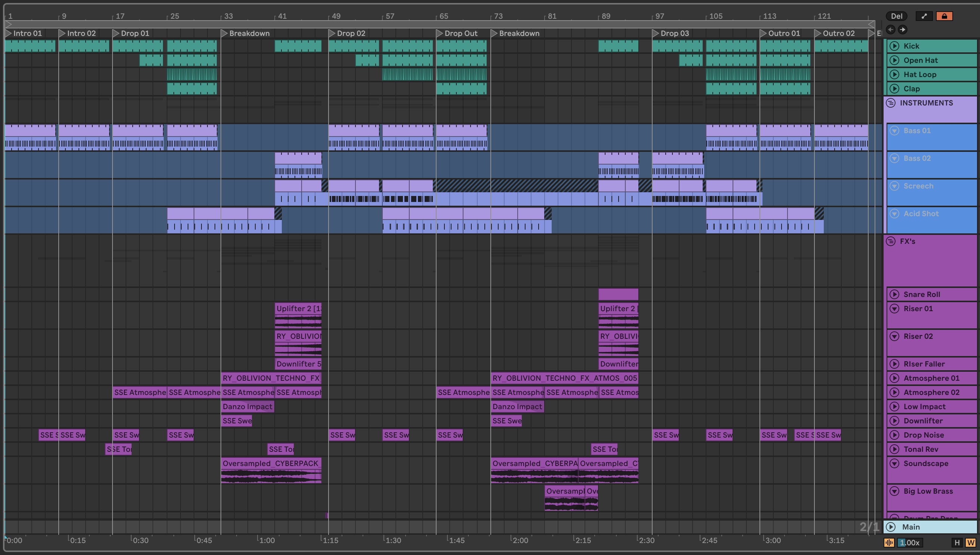Fold the Riser 01 track
Image resolution: width=980 pixels, height=555 pixels.
894,309
